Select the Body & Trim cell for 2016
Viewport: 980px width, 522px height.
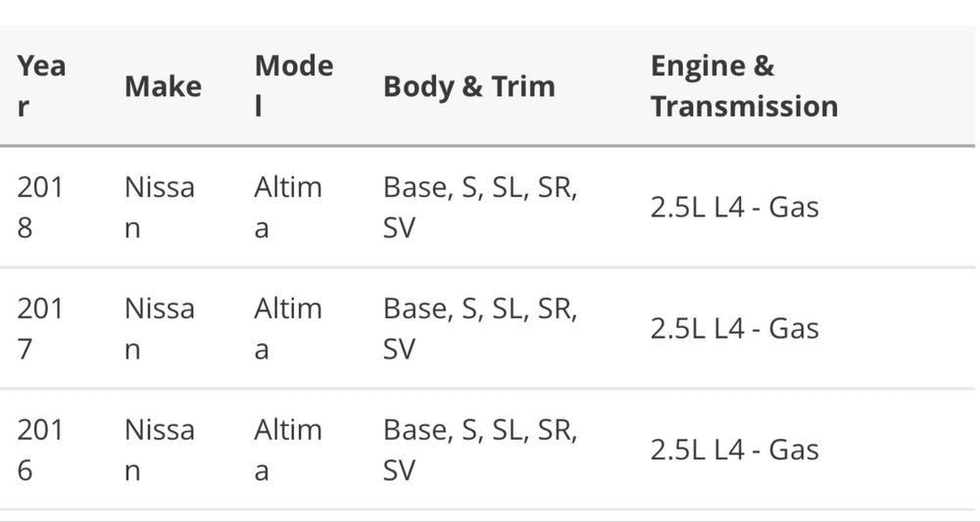(x=480, y=450)
